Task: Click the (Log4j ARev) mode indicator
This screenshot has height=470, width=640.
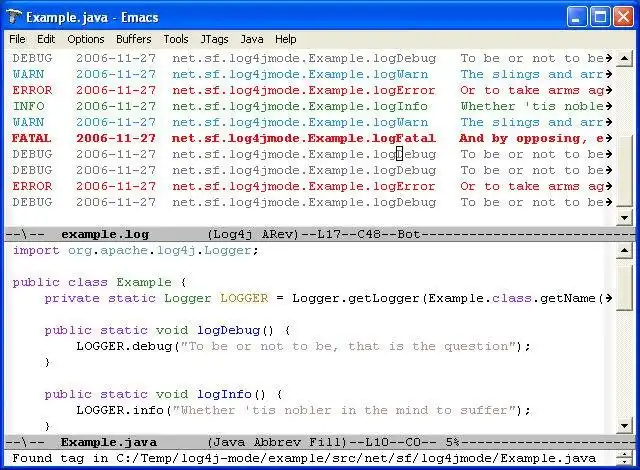Action: tap(253, 234)
